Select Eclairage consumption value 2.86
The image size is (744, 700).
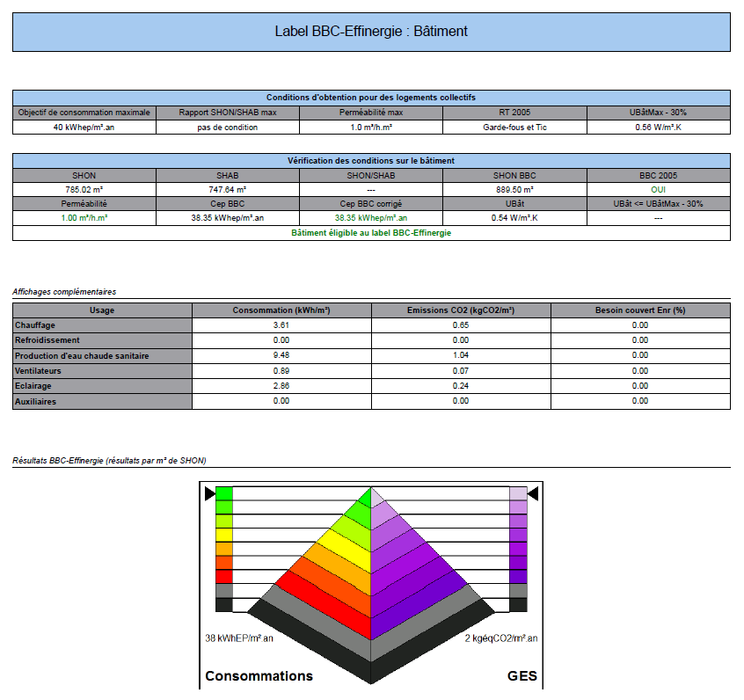pos(281,386)
